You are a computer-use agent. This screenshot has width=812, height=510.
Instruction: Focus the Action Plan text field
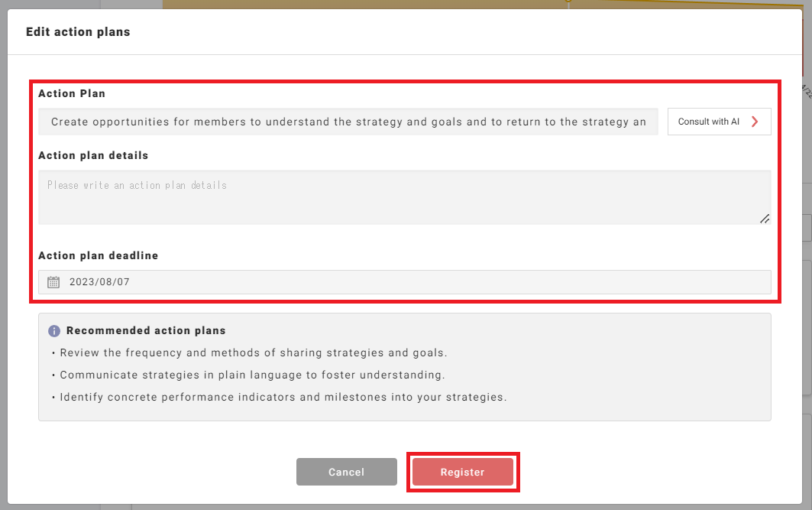tap(348, 122)
